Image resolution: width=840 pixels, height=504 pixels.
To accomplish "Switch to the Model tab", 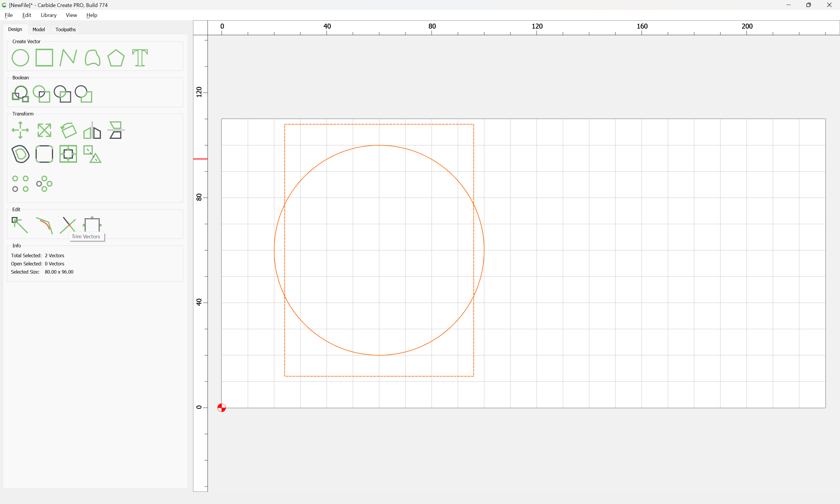I will [39, 29].
